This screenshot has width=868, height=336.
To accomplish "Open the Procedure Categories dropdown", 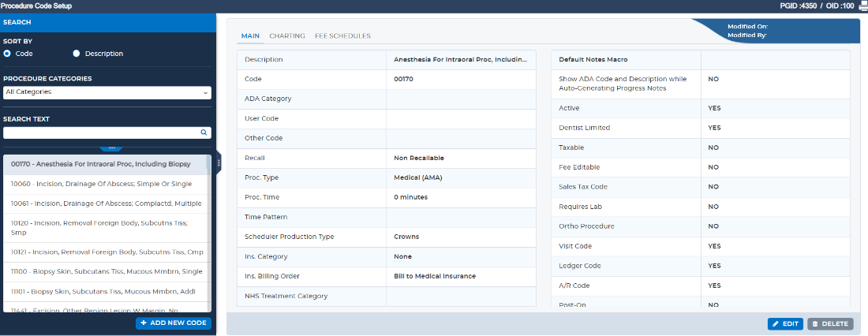I will coord(107,92).
